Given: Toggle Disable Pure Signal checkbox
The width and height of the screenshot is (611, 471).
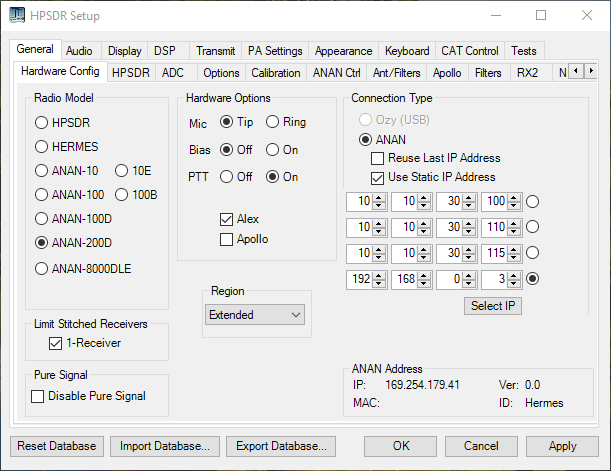Looking at the screenshot, I should 38,396.
